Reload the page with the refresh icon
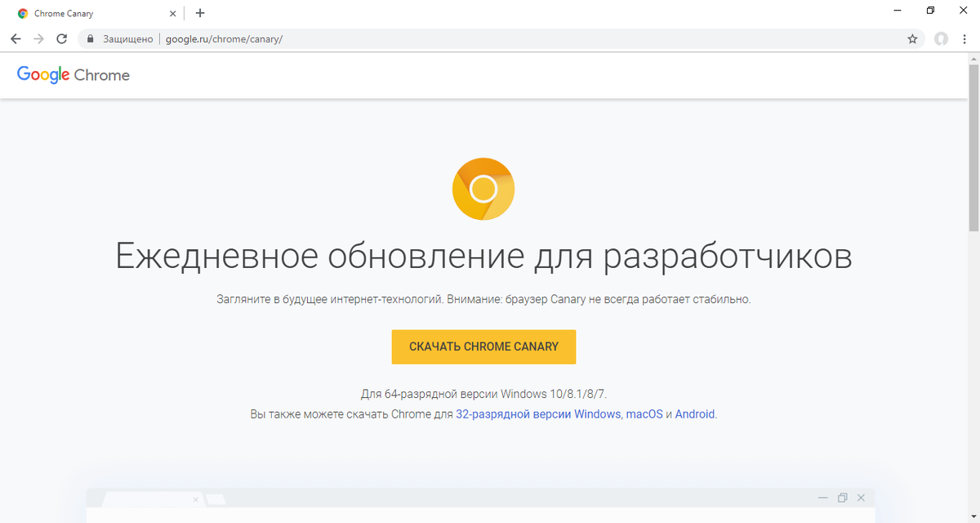This screenshot has height=523, width=980. click(x=62, y=38)
